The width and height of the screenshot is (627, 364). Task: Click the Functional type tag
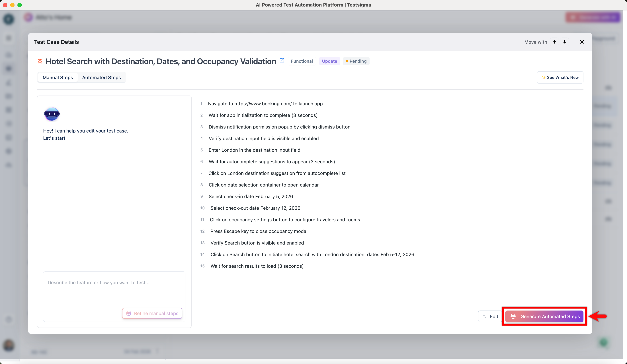(x=302, y=61)
